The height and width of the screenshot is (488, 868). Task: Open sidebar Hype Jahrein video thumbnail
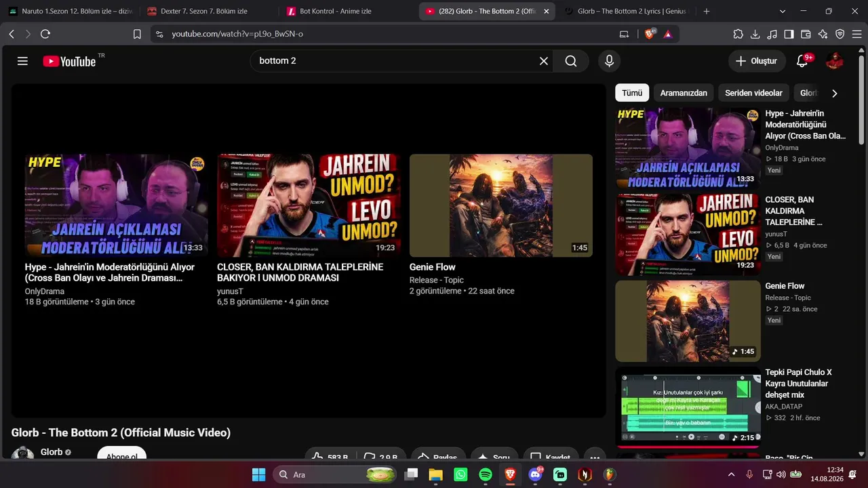[x=688, y=148]
